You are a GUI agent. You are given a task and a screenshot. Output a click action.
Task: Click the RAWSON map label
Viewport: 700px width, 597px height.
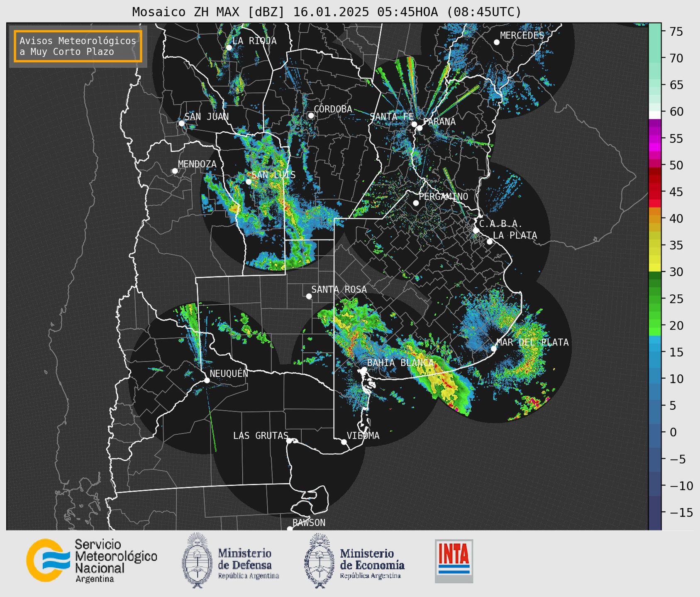[309, 523]
